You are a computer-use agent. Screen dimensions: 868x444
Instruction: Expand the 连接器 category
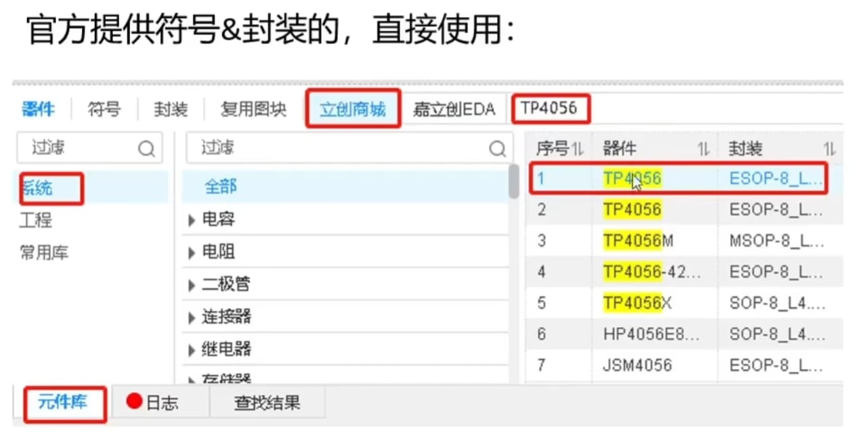coord(192,318)
